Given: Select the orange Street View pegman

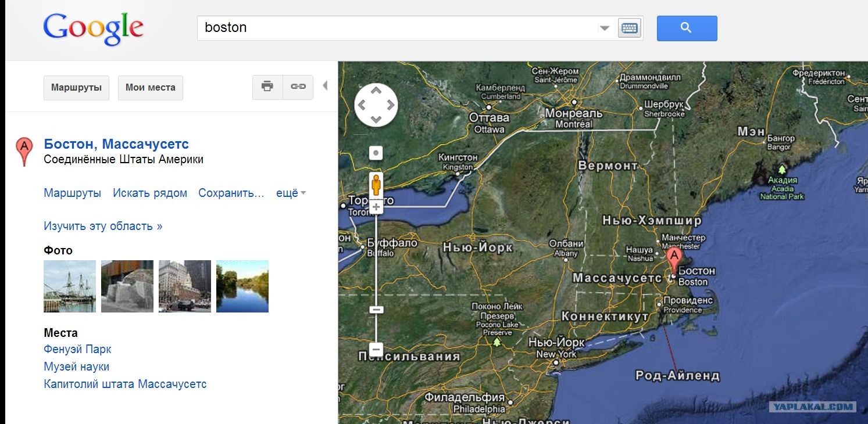Looking at the screenshot, I should click(376, 184).
